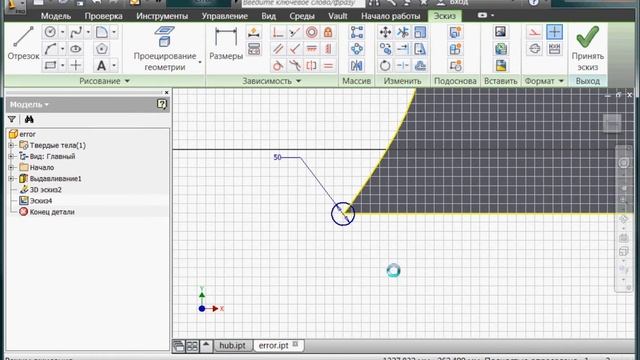
Task: Toggle the highlighted Center Point format
Action: (x=554, y=32)
